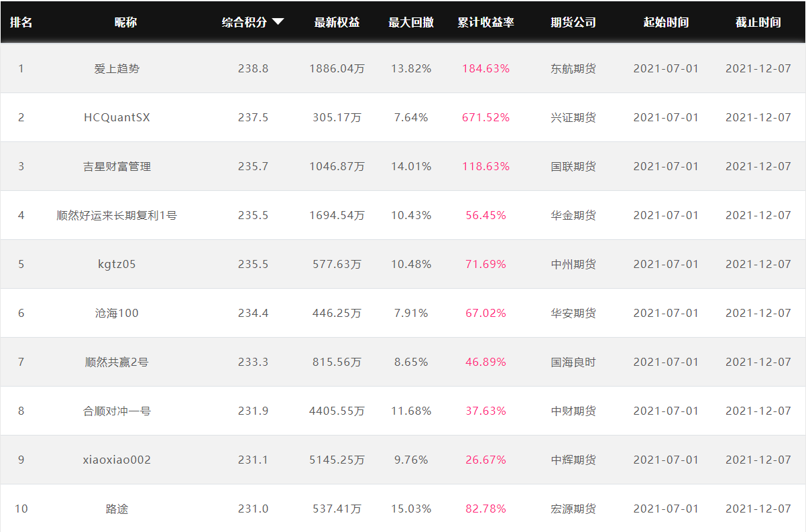Select the 184.63% return value
The height and width of the screenshot is (532, 806).
pyautogui.click(x=485, y=68)
